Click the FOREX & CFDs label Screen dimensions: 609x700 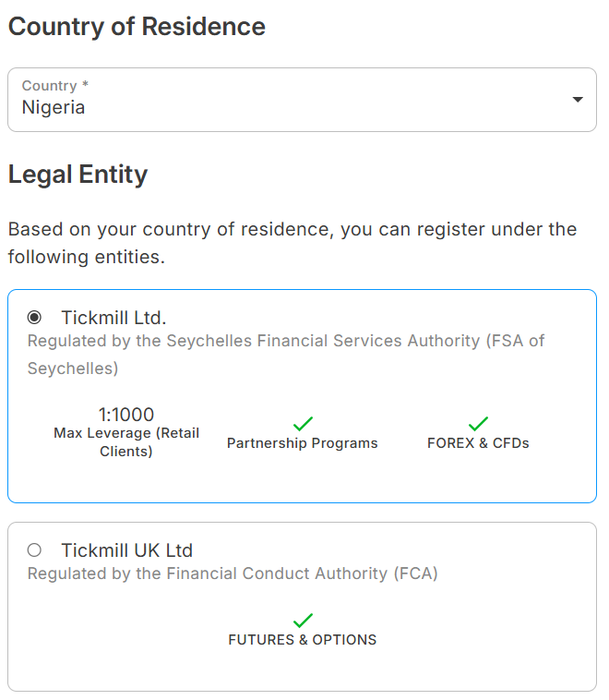click(x=478, y=443)
